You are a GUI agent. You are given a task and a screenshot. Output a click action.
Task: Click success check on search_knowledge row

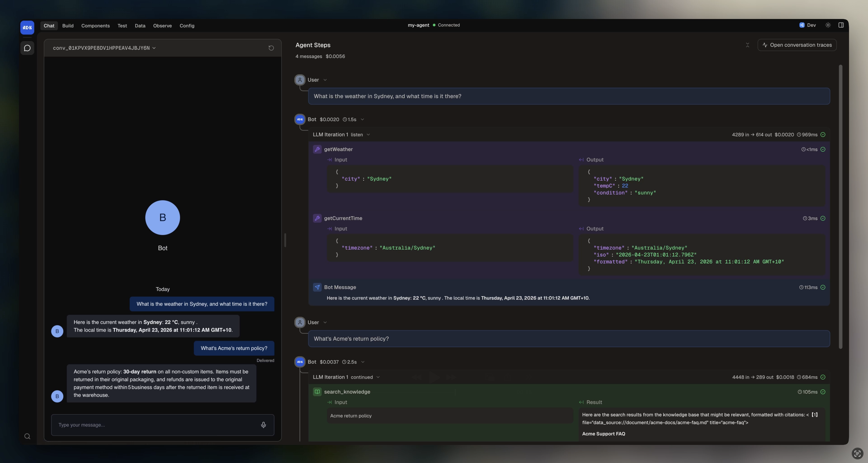[x=823, y=392]
